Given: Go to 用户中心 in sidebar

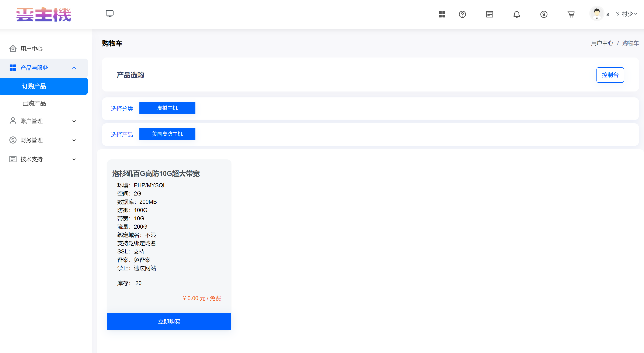Looking at the screenshot, I should tap(31, 49).
